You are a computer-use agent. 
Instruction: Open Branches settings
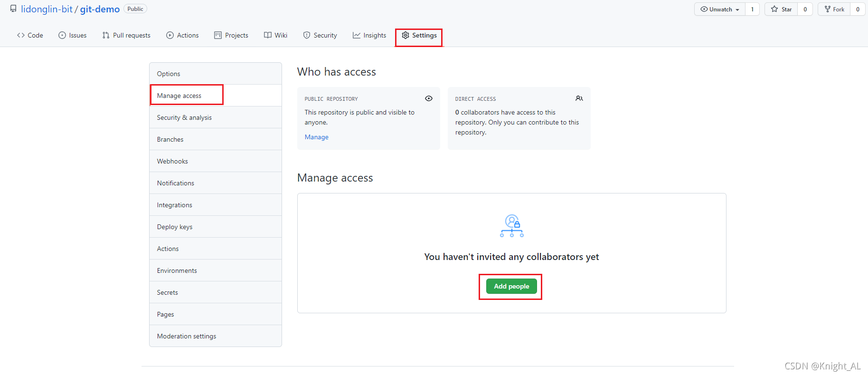tap(216, 139)
